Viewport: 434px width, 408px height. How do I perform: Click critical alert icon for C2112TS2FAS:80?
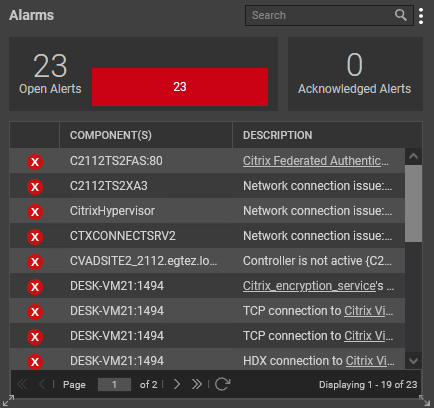point(35,162)
